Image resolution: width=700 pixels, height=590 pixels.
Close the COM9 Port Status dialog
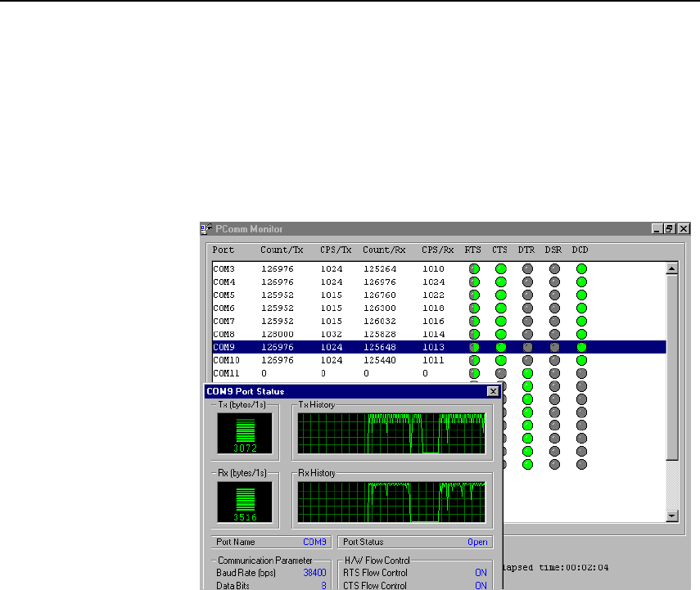493,392
